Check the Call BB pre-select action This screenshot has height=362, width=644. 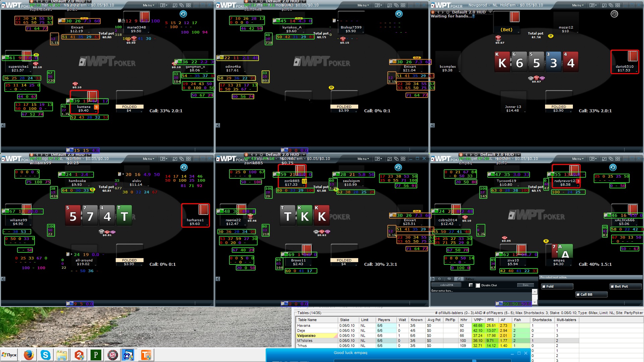click(578, 294)
